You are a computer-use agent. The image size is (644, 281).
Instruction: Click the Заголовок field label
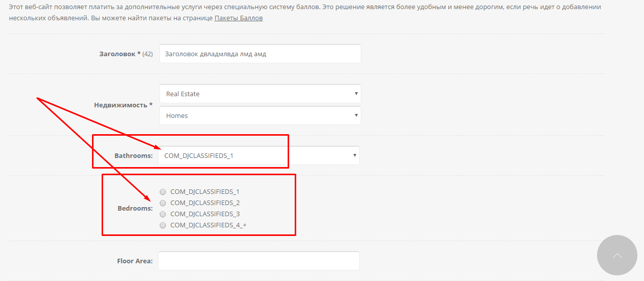[120, 54]
